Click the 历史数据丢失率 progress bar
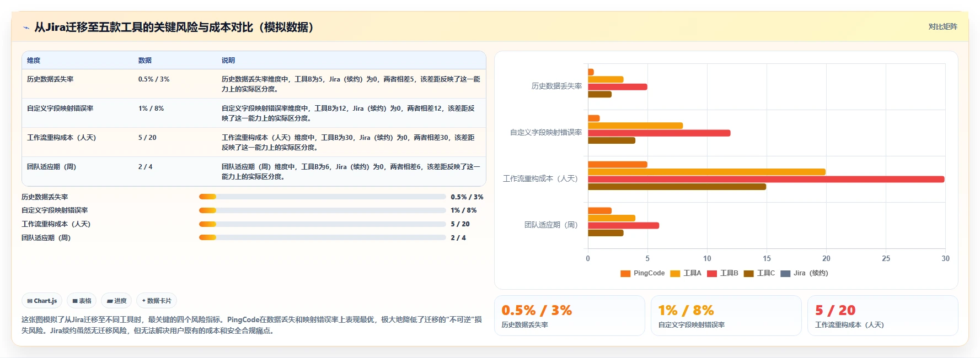Screen dimensions: 980x358 323,197
